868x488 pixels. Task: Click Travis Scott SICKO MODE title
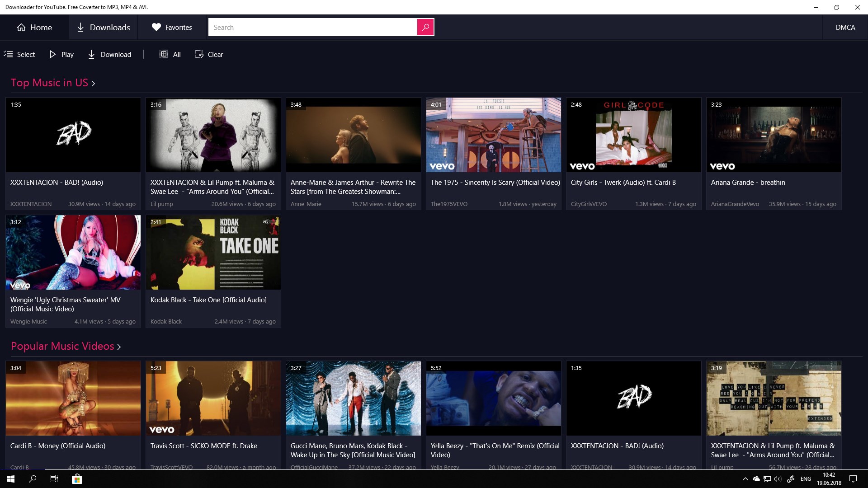pyautogui.click(x=204, y=446)
